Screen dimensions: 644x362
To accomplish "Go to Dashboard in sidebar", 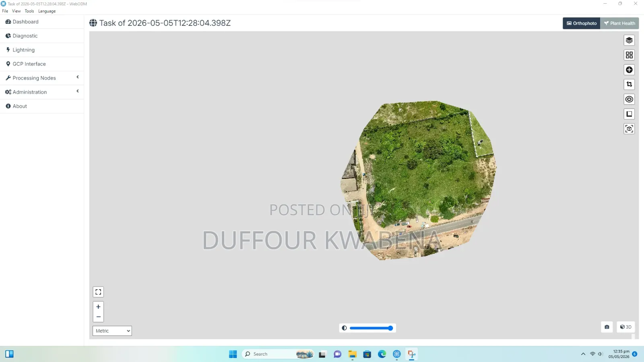I will tap(42, 22).
